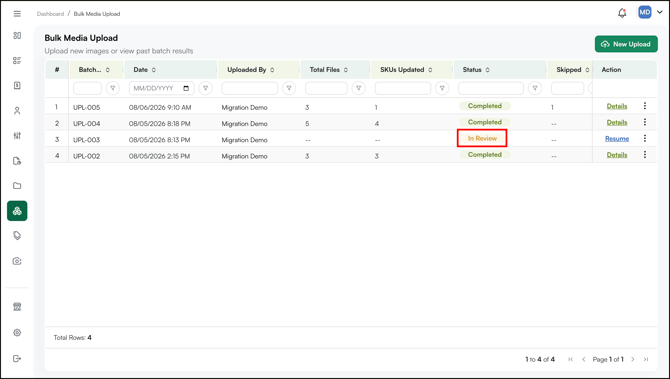Click the Skipped filter text box

567,88
